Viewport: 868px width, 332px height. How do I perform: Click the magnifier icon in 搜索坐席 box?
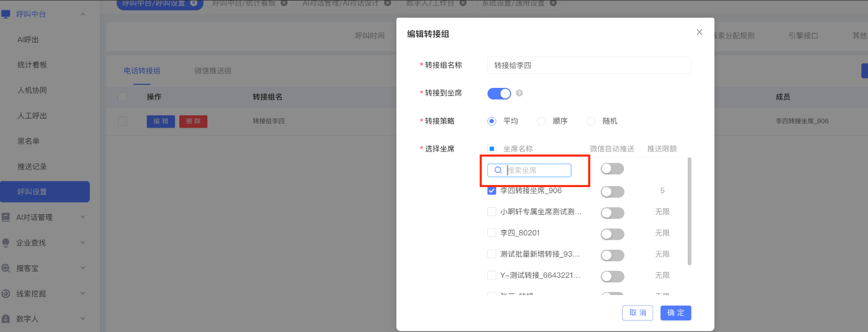tap(498, 170)
